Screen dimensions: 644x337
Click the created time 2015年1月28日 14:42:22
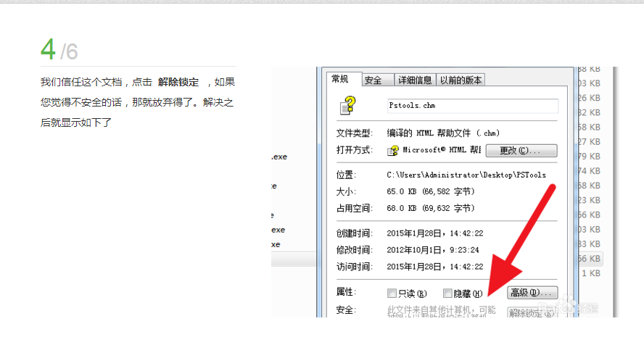tap(435, 233)
